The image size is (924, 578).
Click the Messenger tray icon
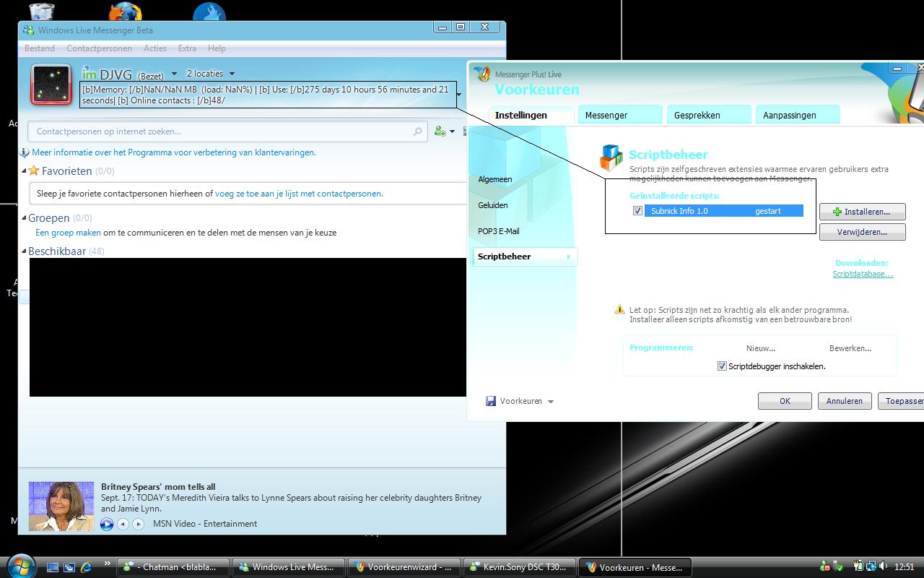point(826,566)
